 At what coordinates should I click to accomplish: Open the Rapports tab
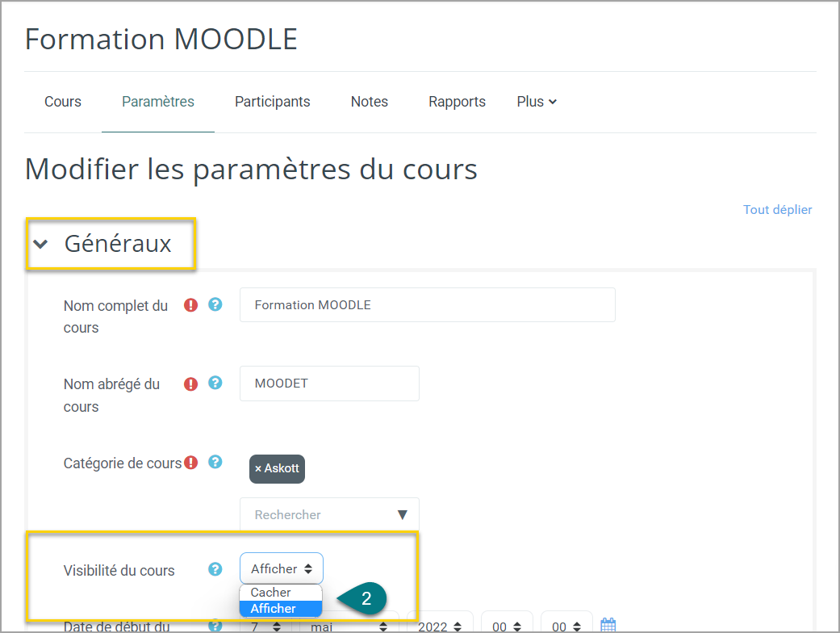457,102
